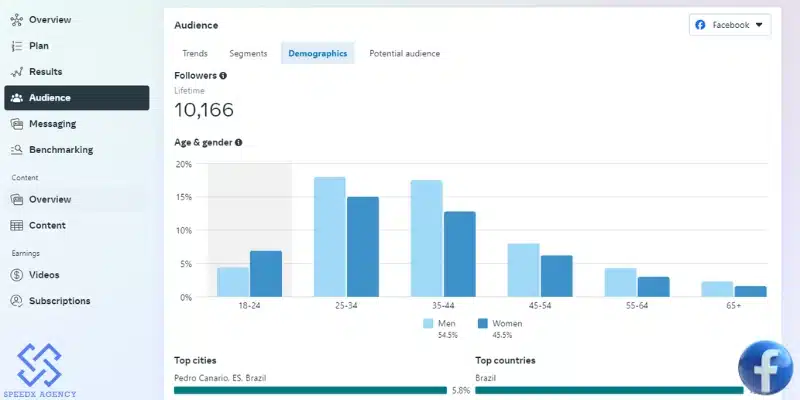Viewport: 800px width, 400px height.
Task: Click the Messaging chat icon
Action: 17,124
